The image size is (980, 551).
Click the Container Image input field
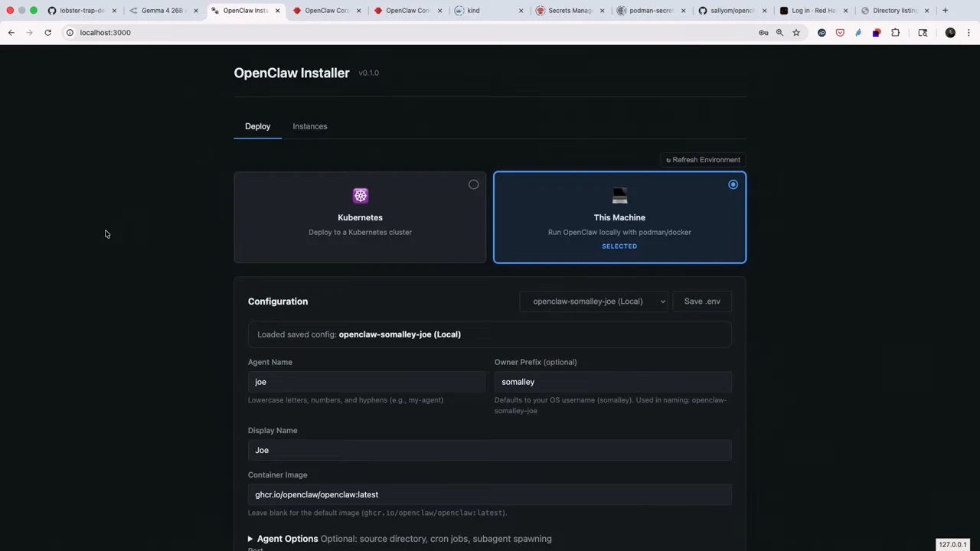(489, 494)
